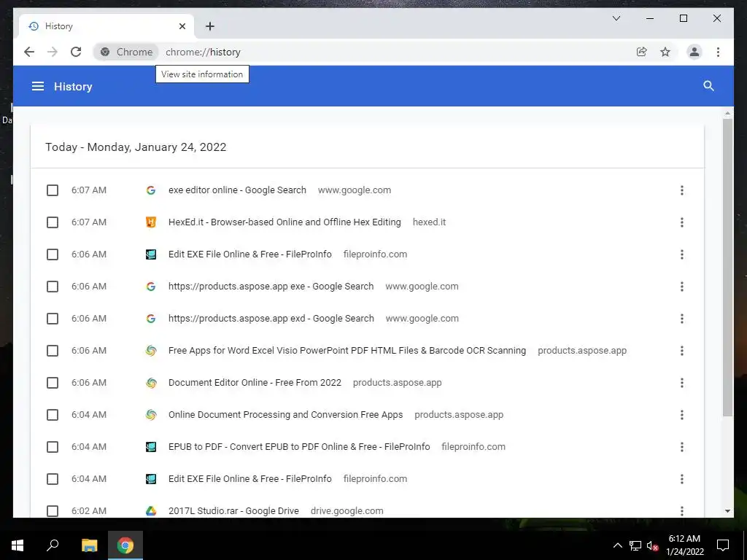
Task: Click the Aspose favicon beside Document Editor Online
Action: click(x=151, y=383)
